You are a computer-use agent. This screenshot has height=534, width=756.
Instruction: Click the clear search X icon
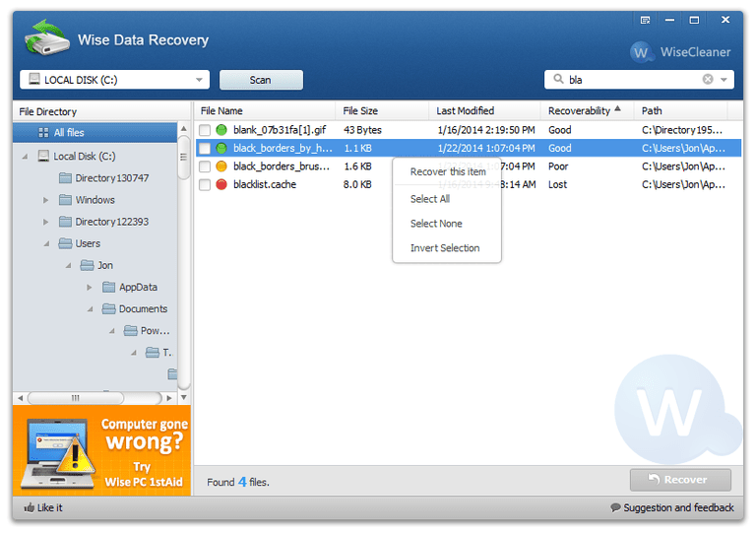tap(708, 80)
